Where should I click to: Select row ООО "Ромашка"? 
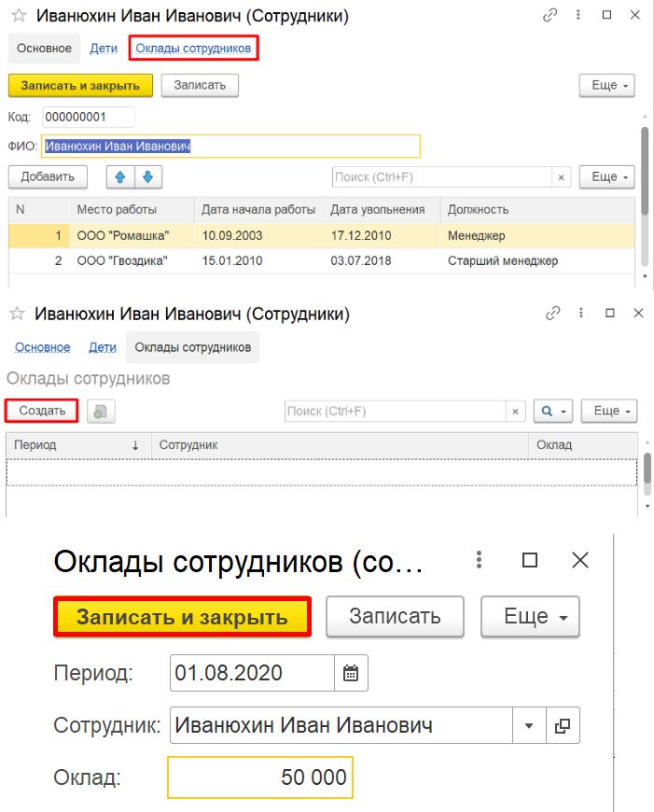pos(322,236)
